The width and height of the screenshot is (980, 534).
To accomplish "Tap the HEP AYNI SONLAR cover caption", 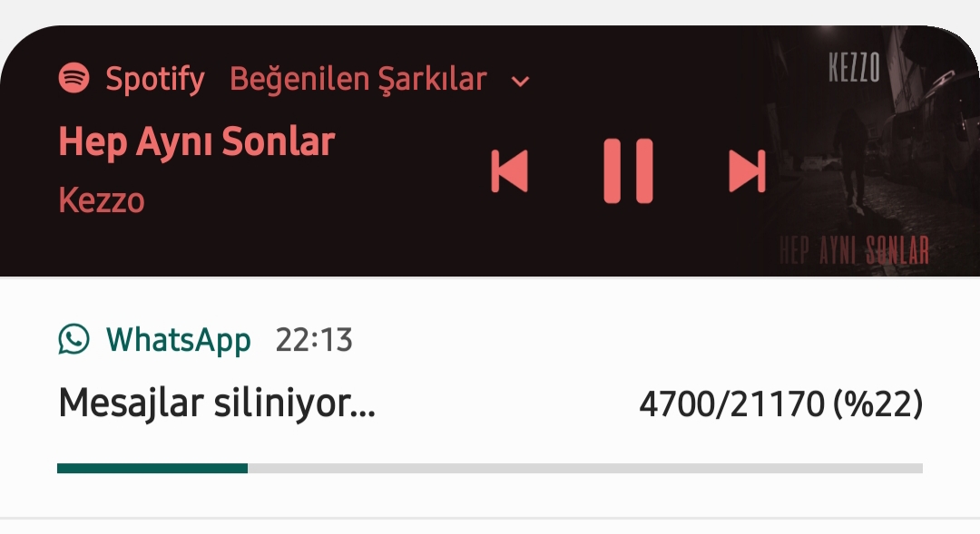I will click(x=855, y=250).
